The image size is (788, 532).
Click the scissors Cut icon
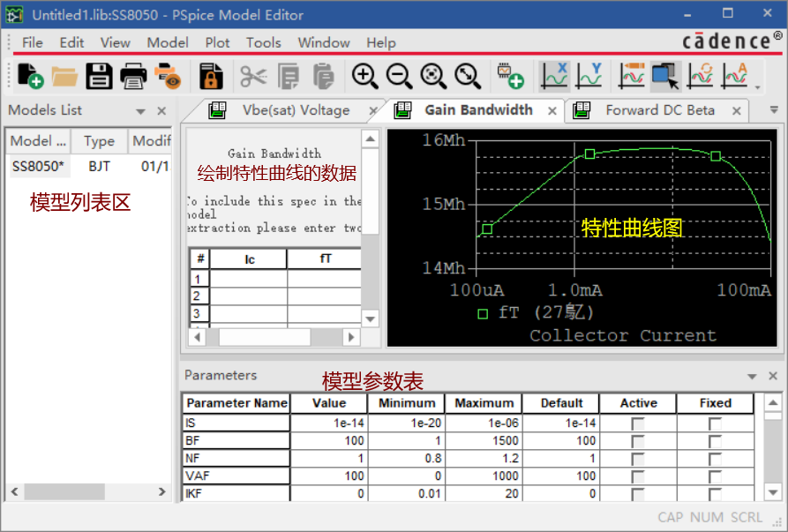253,77
